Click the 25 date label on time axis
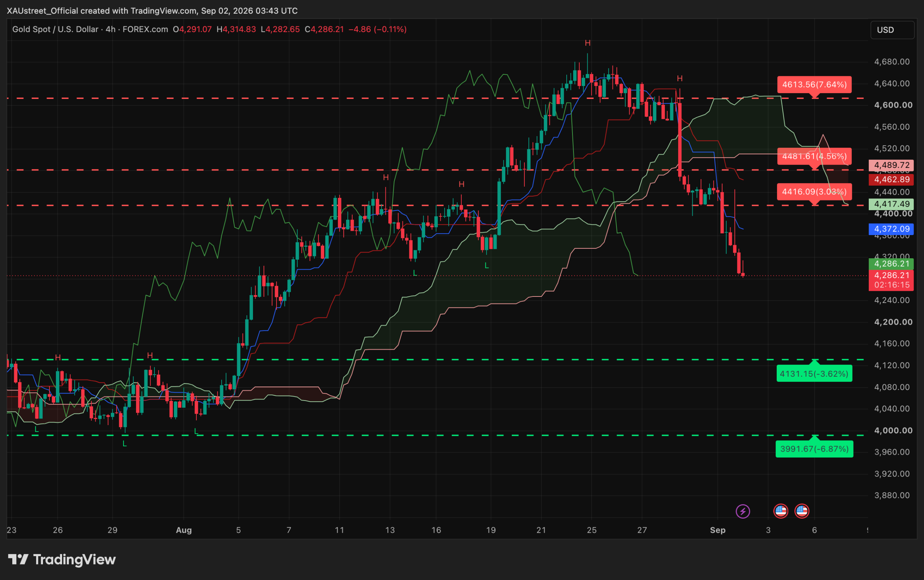The height and width of the screenshot is (580, 924). click(592, 530)
